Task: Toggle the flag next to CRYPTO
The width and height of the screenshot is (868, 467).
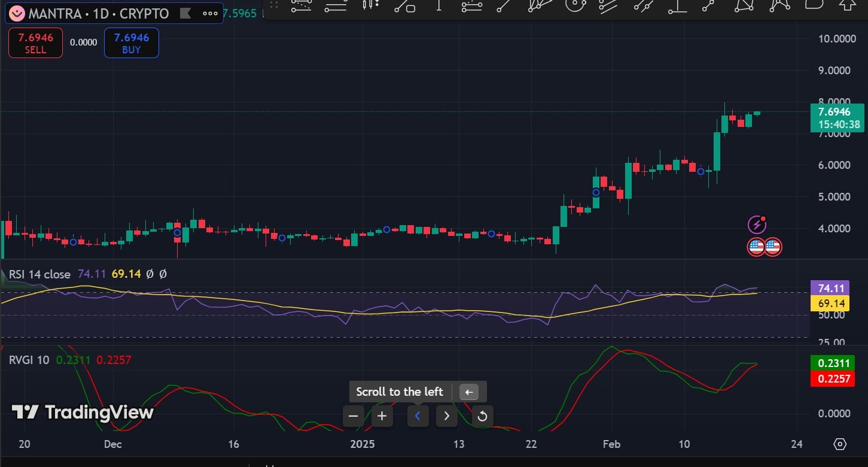Action: pyautogui.click(x=186, y=13)
